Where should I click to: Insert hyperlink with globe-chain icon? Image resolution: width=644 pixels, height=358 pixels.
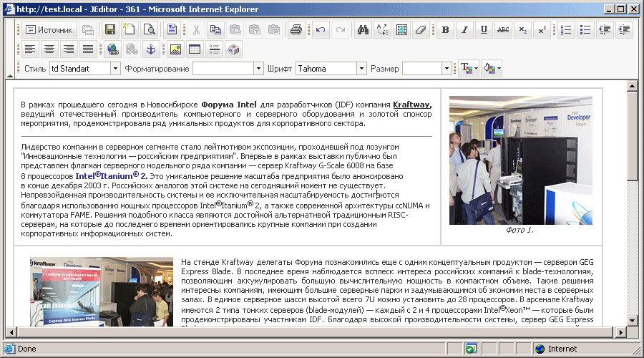tap(112, 49)
